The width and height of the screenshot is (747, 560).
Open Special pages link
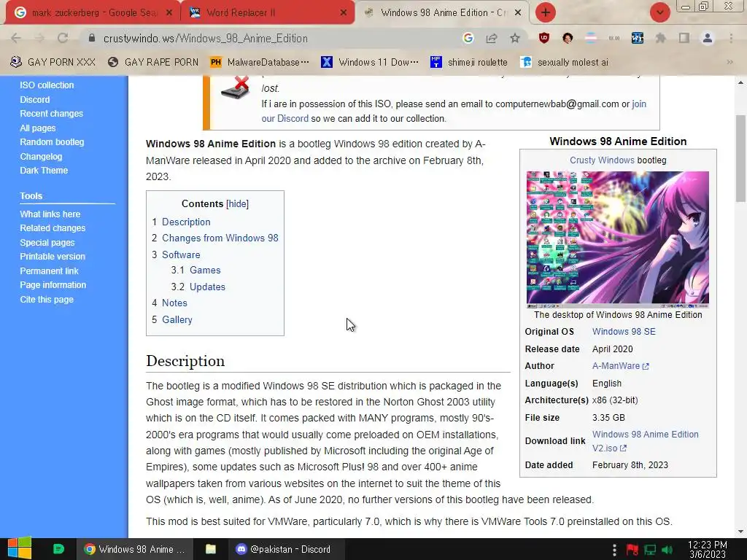[47, 242]
